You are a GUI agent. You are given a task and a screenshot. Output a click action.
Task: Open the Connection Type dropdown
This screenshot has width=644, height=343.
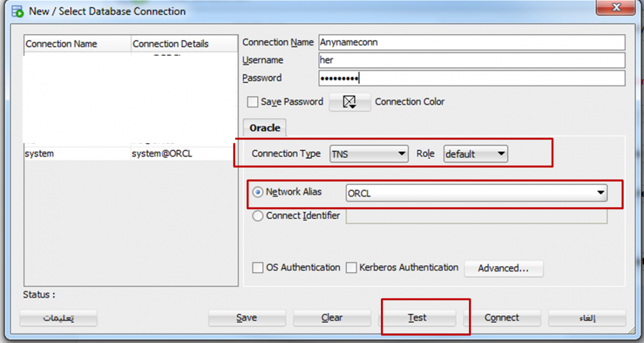pos(369,154)
